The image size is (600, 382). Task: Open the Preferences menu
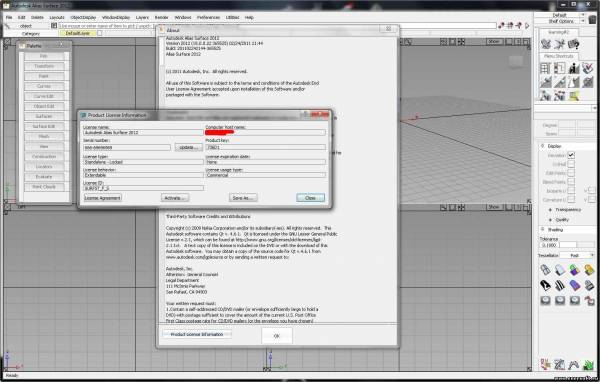[208, 17]
